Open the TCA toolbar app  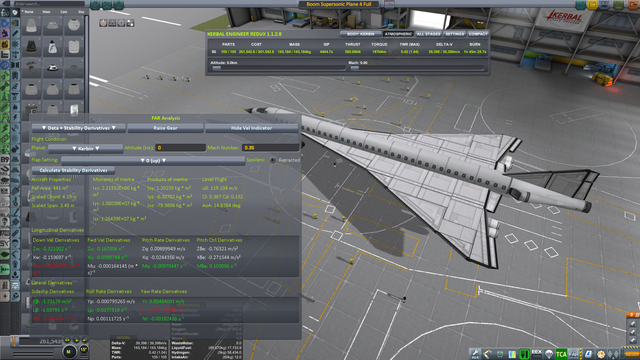tap(561, 354)
